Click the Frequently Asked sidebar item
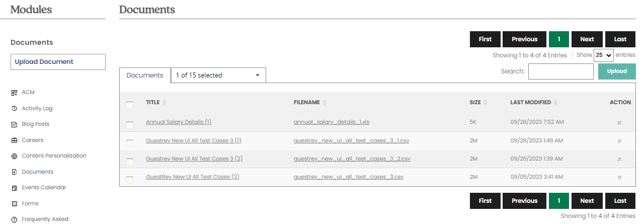 coord(45,219)
